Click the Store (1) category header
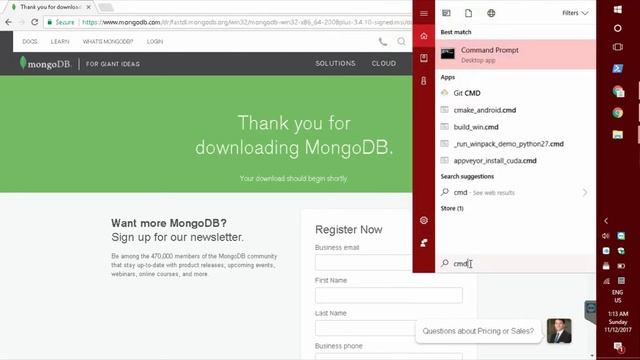Screen dimensions: 640x360 452,208
